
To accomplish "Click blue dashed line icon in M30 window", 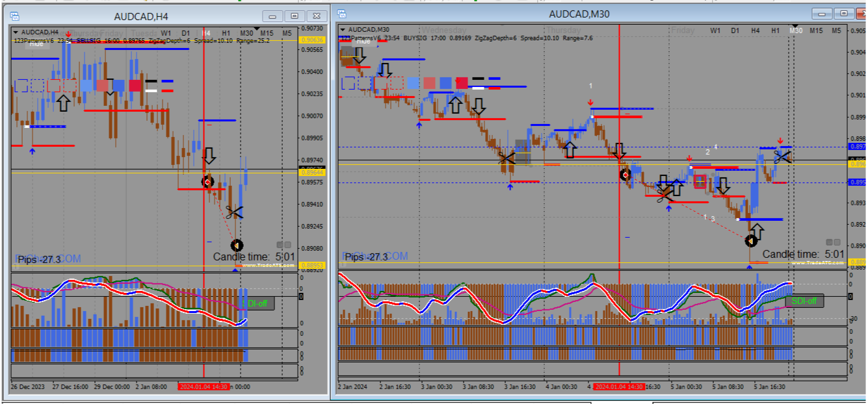I will (x=495, y=79).
